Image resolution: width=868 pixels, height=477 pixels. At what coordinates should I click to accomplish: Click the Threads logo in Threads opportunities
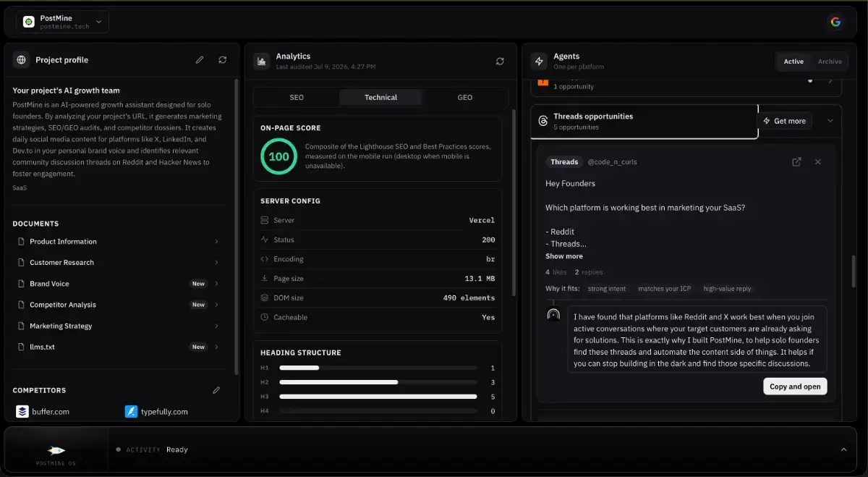tap(543, 121)
